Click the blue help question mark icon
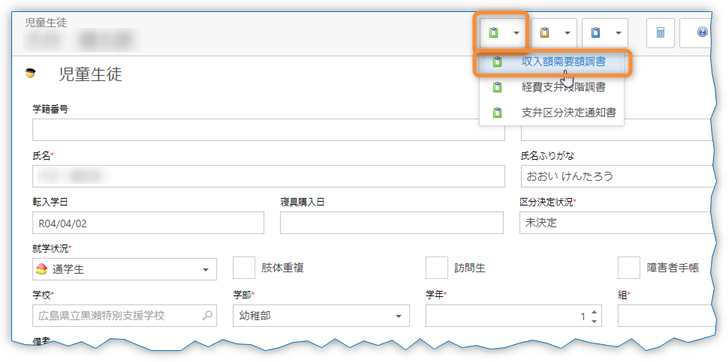Image resolution: width=728 pixels, height=362 pixels. click(x=702, y=32)
